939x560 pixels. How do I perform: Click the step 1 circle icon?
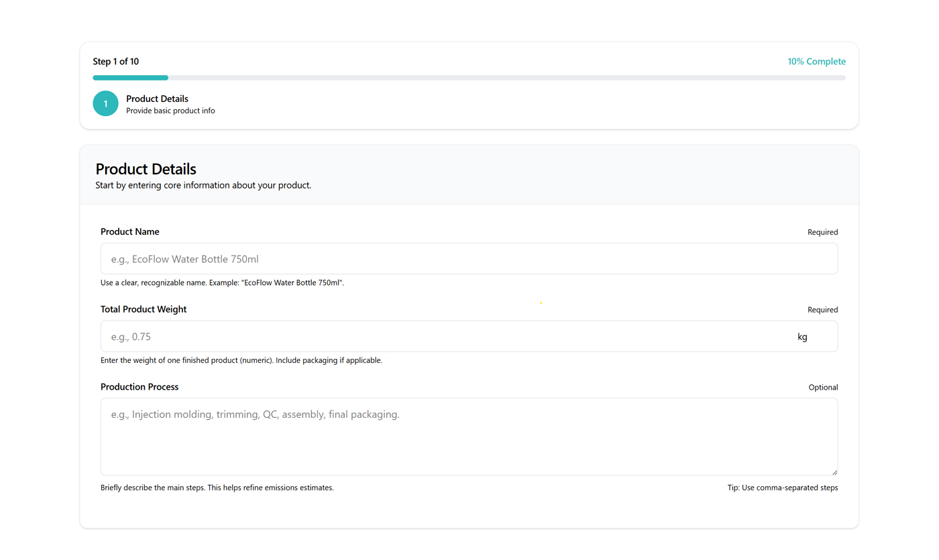point(105,104)
